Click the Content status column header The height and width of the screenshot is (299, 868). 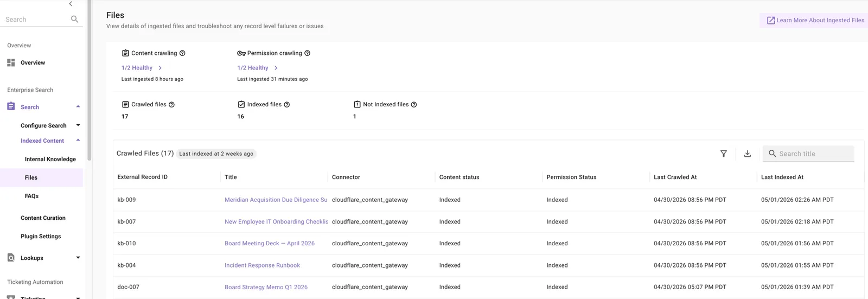[459, 177]
